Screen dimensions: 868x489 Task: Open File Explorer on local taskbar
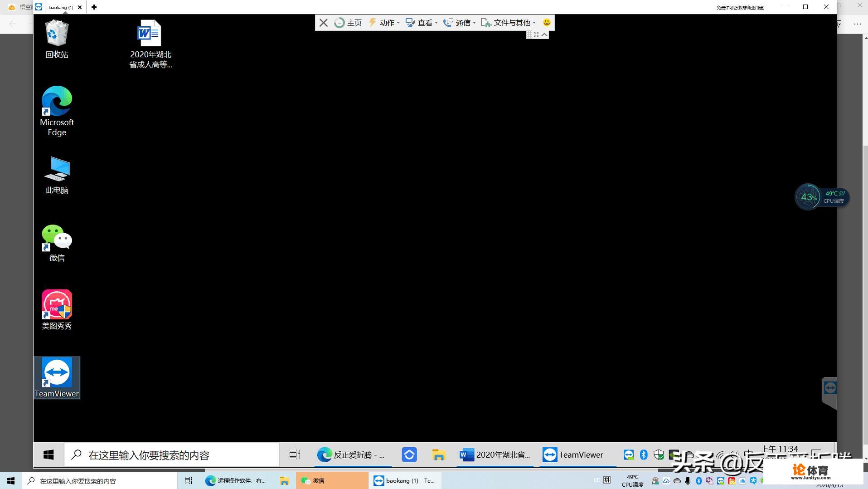[x=284, y=480]
